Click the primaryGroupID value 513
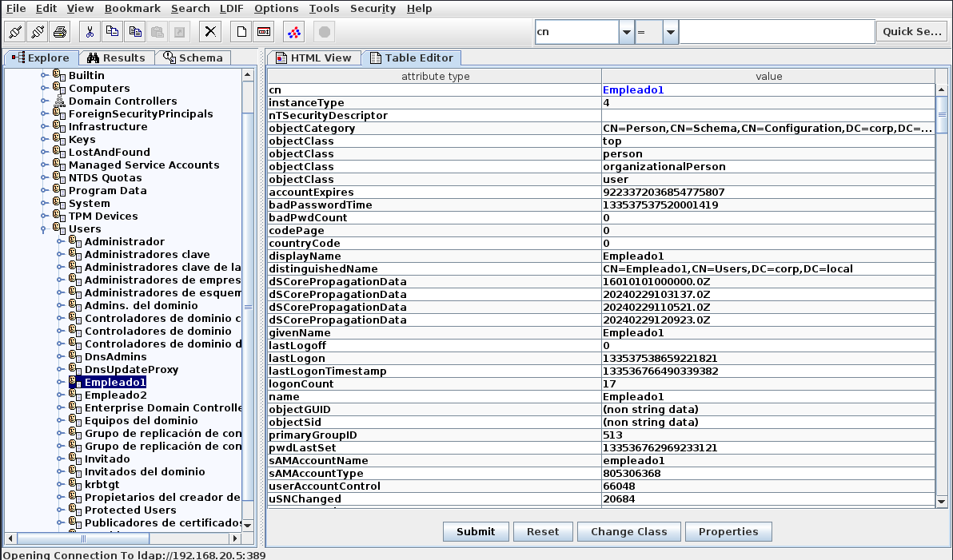This screenshot has height=560, width=953. (768, 435)
